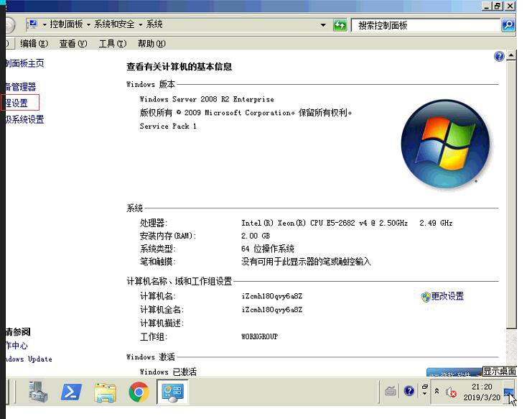Open 设备管理器 link in sidebar

pos(21,87)
